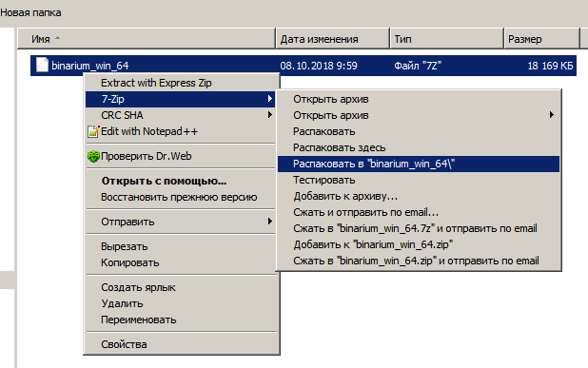Click the sort arrow beside Имя
The image size is (588, 368).
click(57, 37)
